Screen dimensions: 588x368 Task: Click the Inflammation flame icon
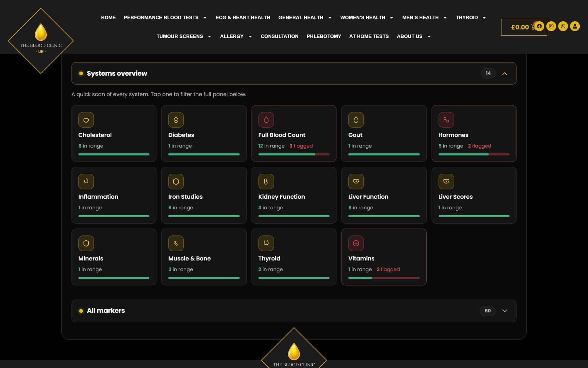[x=86, y=181]
